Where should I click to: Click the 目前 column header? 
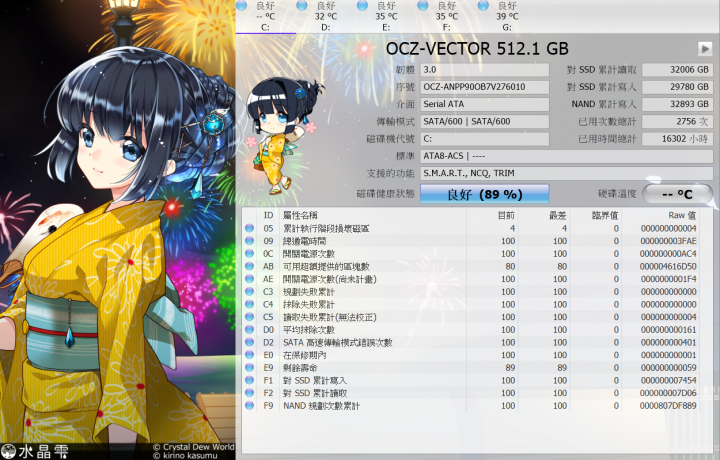(x=506, y=215)
